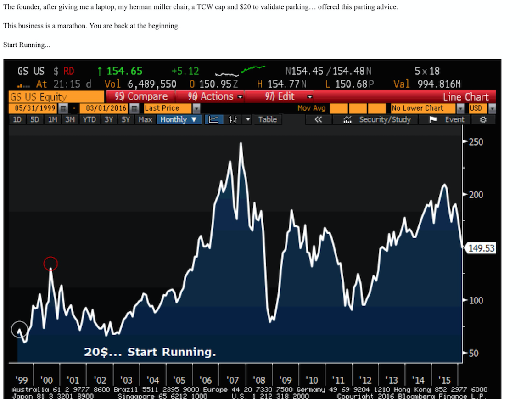Expand the No Lower Chart dropdown

[x=460, y=108]
